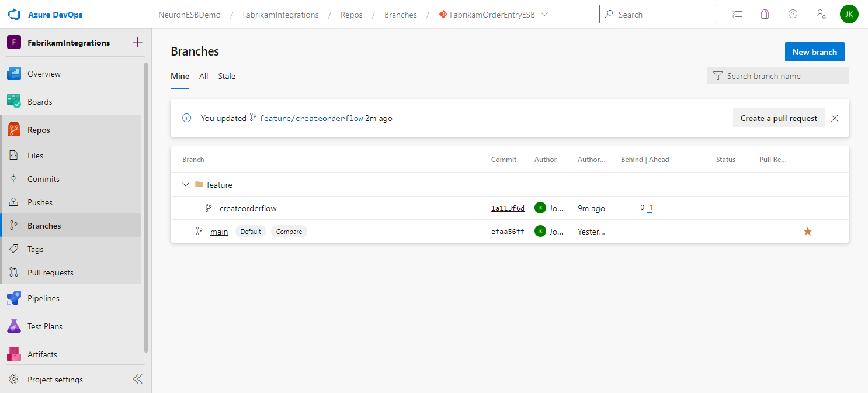Screen dimensions: 868x393
Task: Click FabrikamIntegrations breadcrumb link
Action: (x=281, y=15)
